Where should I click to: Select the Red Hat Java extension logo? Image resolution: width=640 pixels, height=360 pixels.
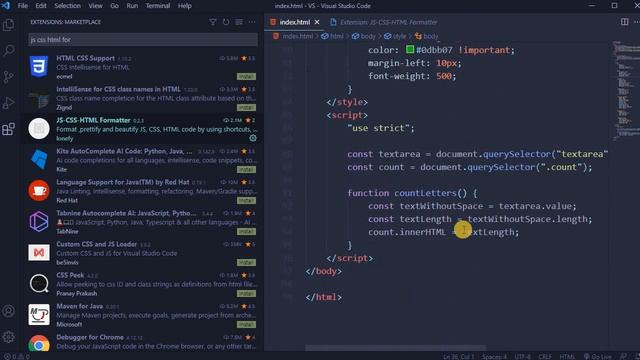pyautogui.click(x=39, y=191)
